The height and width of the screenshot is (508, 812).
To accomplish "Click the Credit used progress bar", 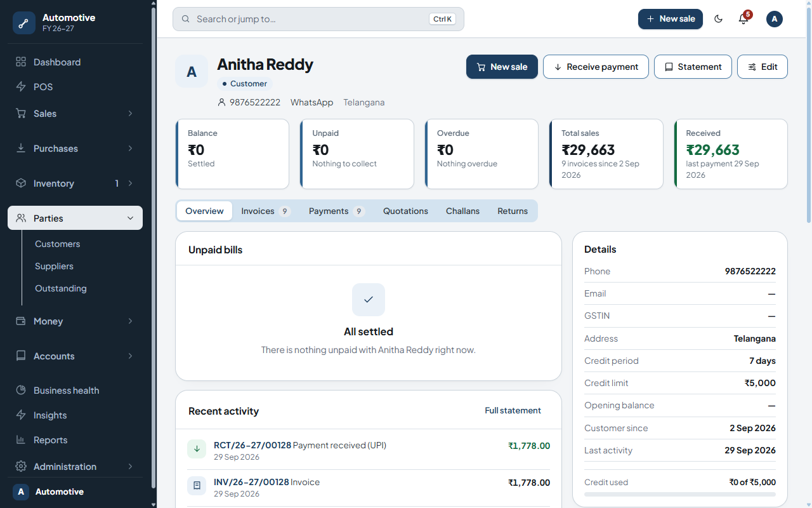I will [x=680, y=494].
